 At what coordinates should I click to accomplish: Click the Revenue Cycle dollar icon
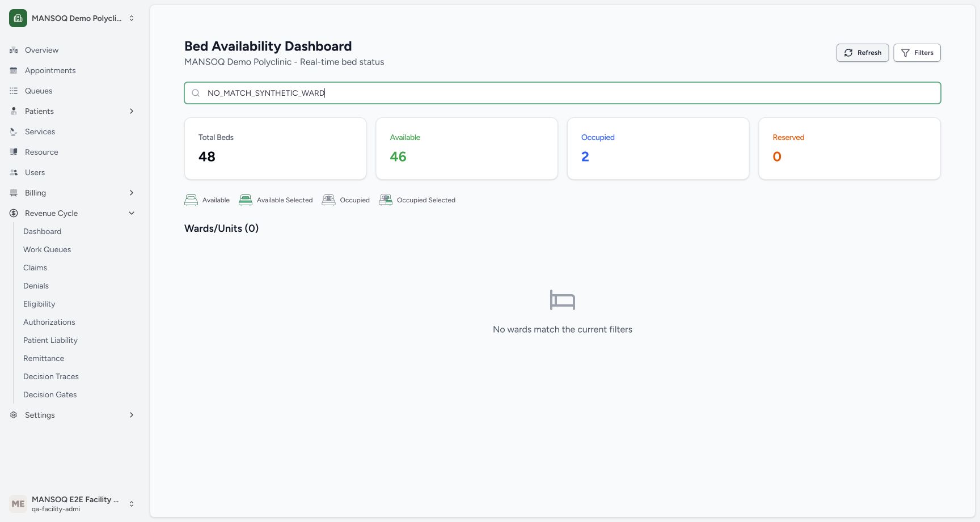tap(14, 213)
